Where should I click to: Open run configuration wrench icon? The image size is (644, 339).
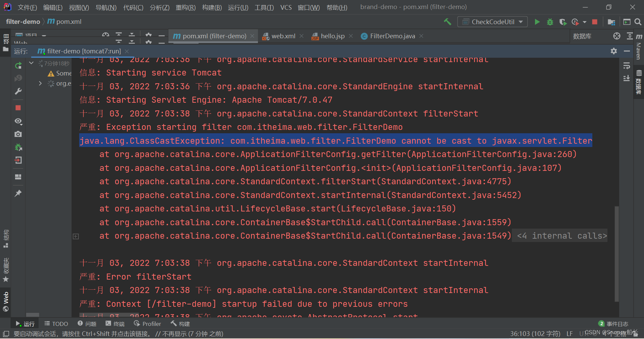(18, 91)
